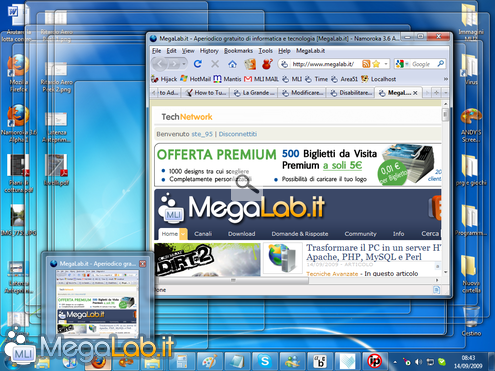Viewport: 495px width, 371px height.
Task: Click the HotMail bookmark in the toolbar
Action: pos(196,79)
